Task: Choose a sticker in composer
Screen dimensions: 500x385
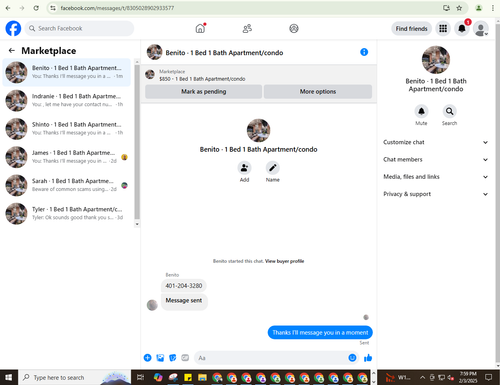Action: tap(172, 358)
